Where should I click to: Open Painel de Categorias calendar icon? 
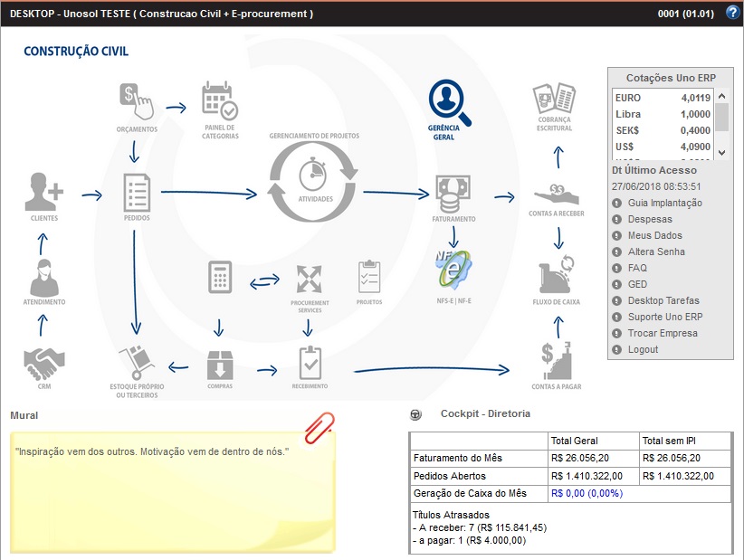tap(220, 102)
